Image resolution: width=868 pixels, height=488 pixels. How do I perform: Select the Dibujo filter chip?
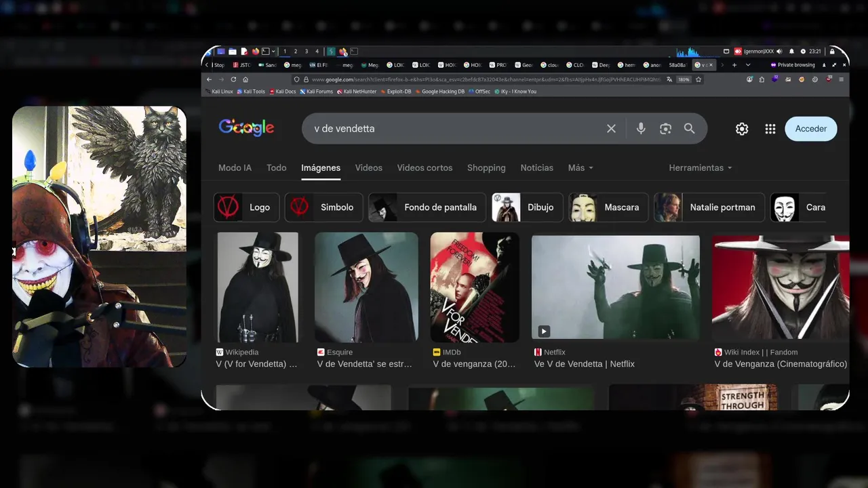pos(528,207)
